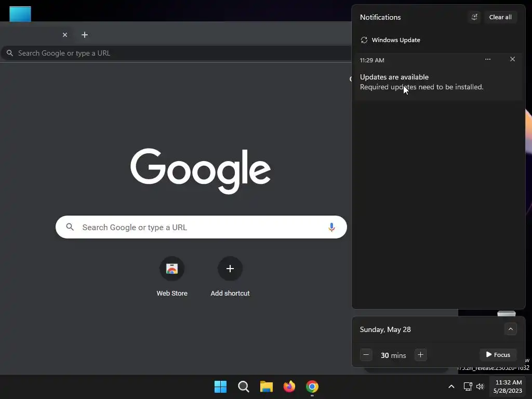Open Windows Search from taskbar
The width and height of the screenshot is (532, 399).
(x=244, y=387)
